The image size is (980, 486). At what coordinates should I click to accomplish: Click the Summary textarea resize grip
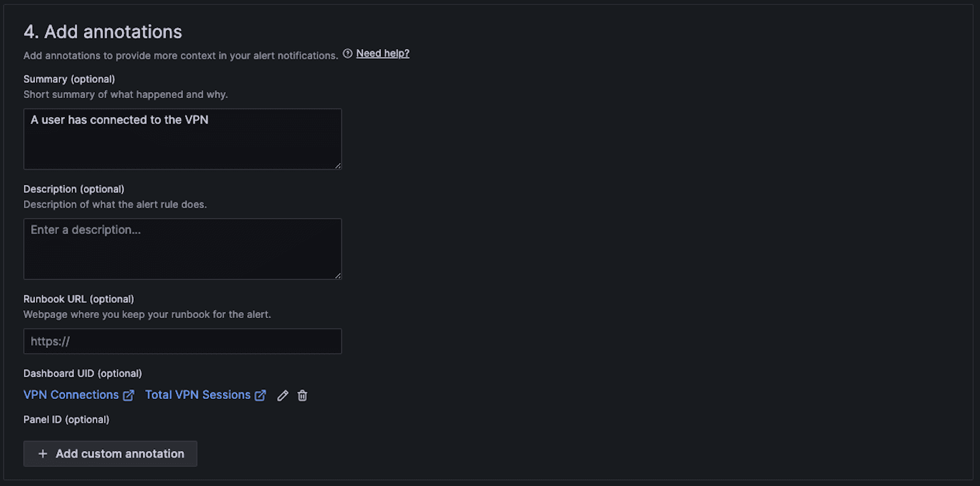tap(338, 165)
